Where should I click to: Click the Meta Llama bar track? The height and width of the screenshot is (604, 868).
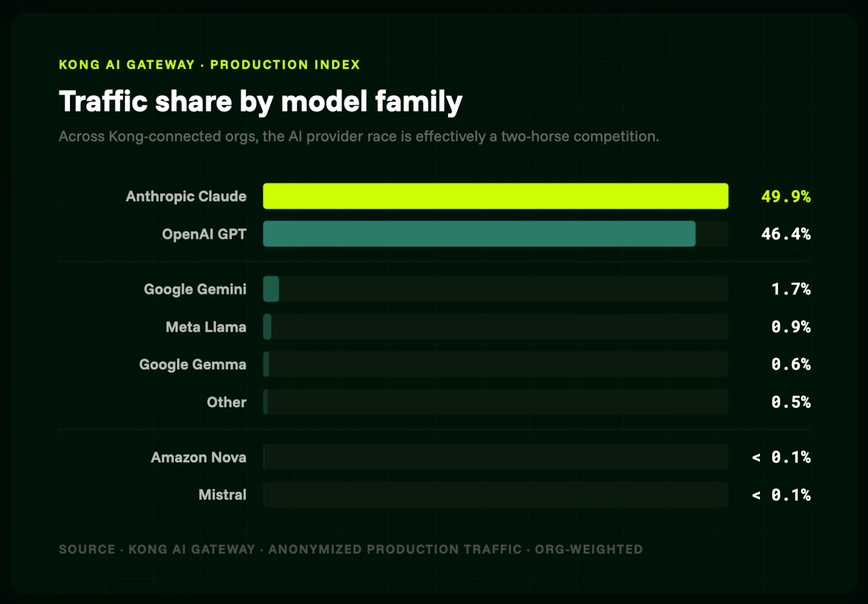click(496, 326)
